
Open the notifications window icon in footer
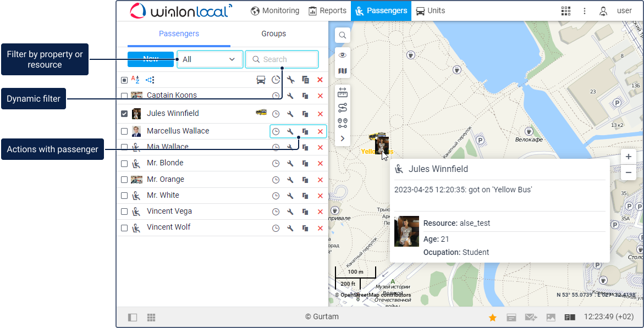[511, 318]
